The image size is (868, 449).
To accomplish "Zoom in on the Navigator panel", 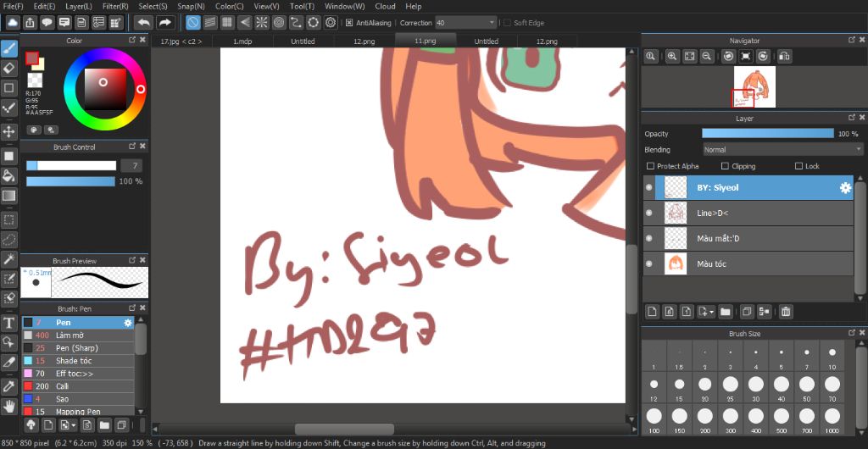I will [x=672, y=57].
